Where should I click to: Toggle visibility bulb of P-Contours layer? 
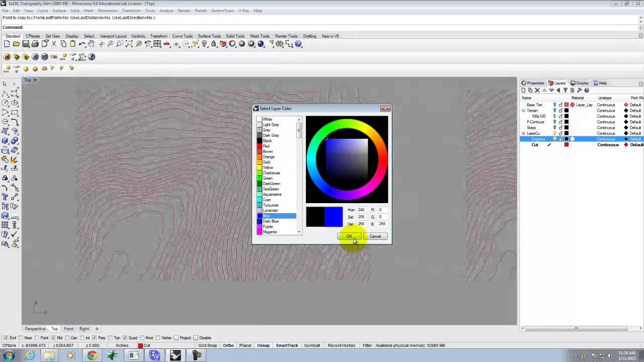tap(554, 122)
